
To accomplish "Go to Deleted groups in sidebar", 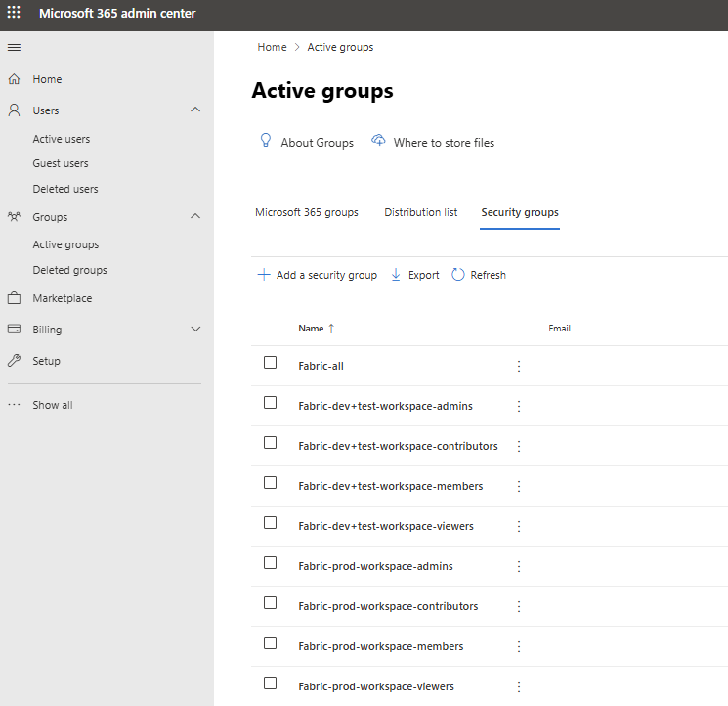I will click(69, 270).
